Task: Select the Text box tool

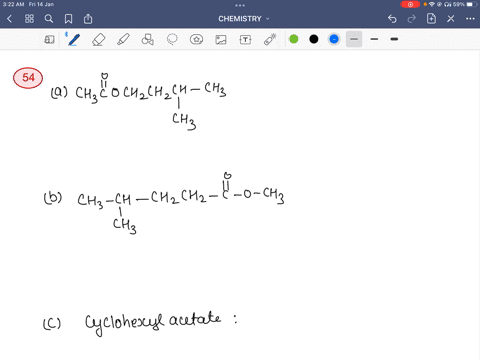Action: pos(245,40)
